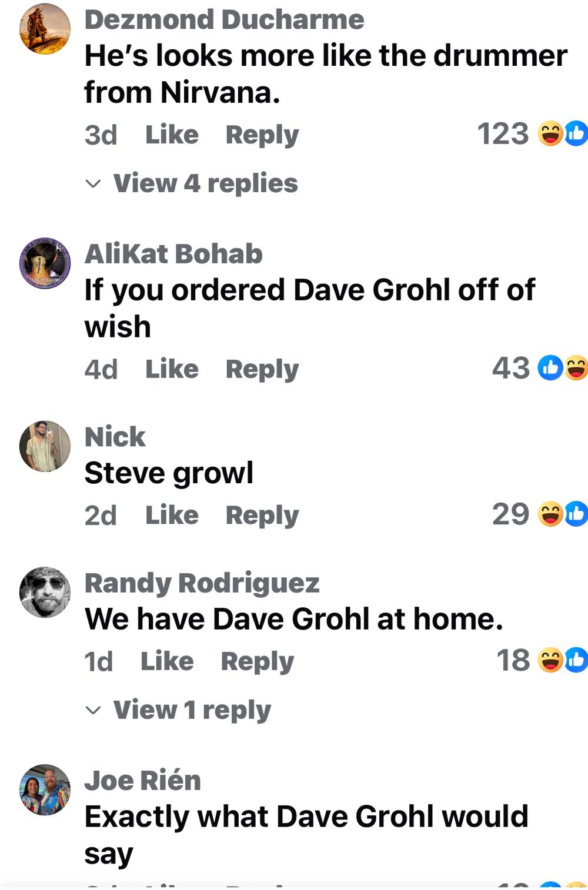The height and width of the screenshot is (890, 588).
Task: Tap Joe Rién's profile picture
Action: tap(45, 789)
